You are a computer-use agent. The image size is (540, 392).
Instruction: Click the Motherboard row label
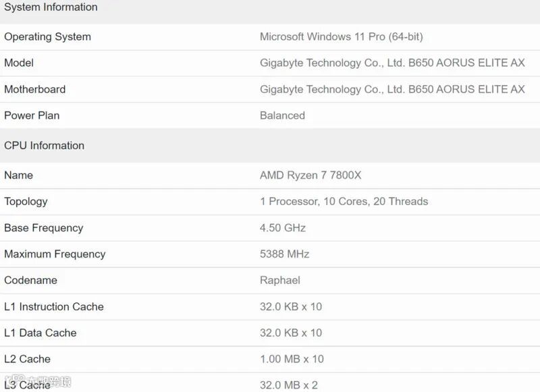click(35, 89)
